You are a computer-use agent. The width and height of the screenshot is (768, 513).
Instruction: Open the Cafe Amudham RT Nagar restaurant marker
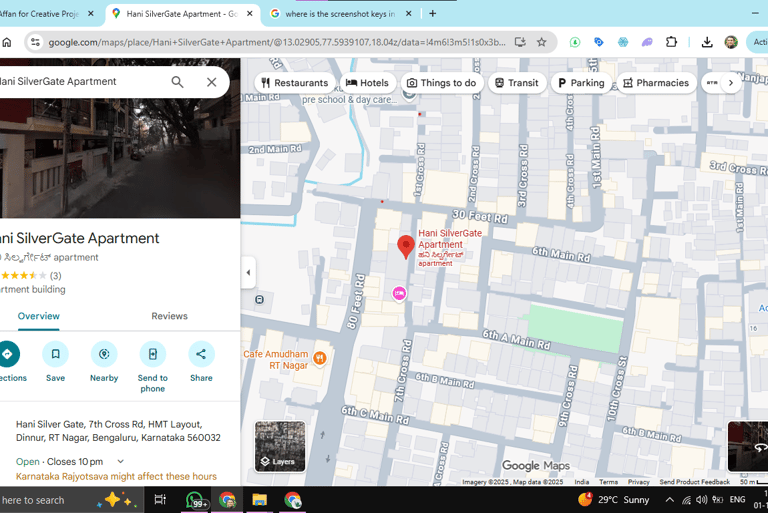(320, 358)
